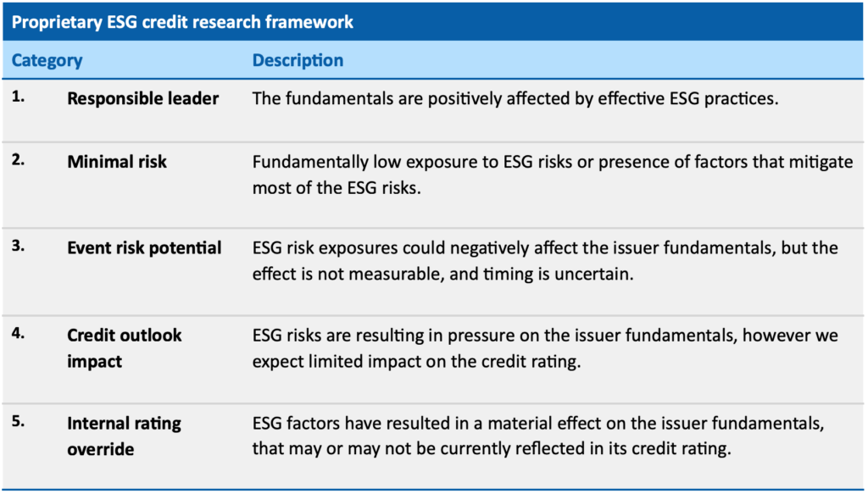Viewport: 868px width, 494px height.
Task: Click row number 3 in the table
Action: pyautogui.click(x=19, y=246)
